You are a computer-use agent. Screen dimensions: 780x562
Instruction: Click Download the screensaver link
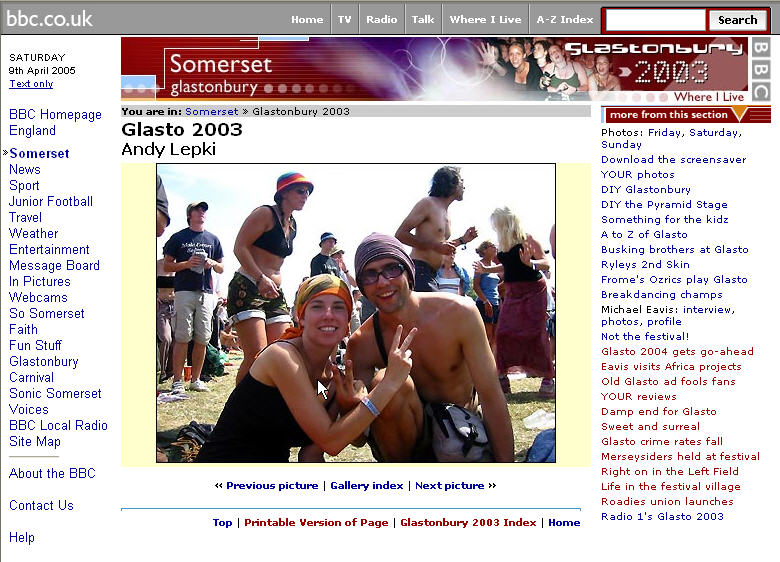click(x=674, y=160)
